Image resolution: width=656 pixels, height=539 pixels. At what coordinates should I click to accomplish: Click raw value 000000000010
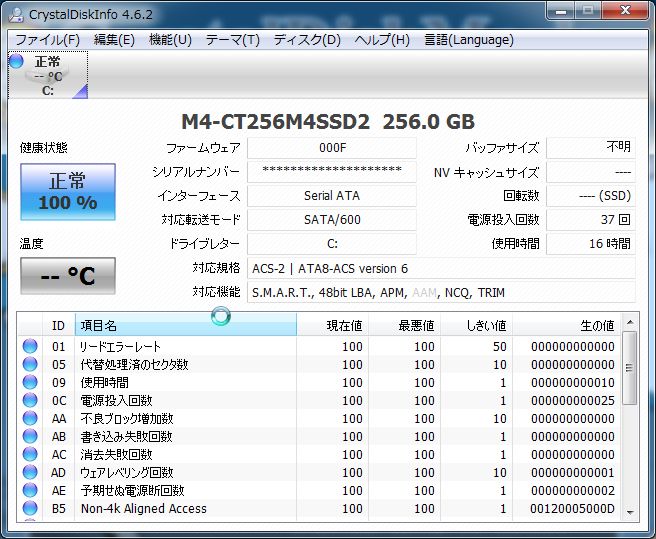(573, 382)
